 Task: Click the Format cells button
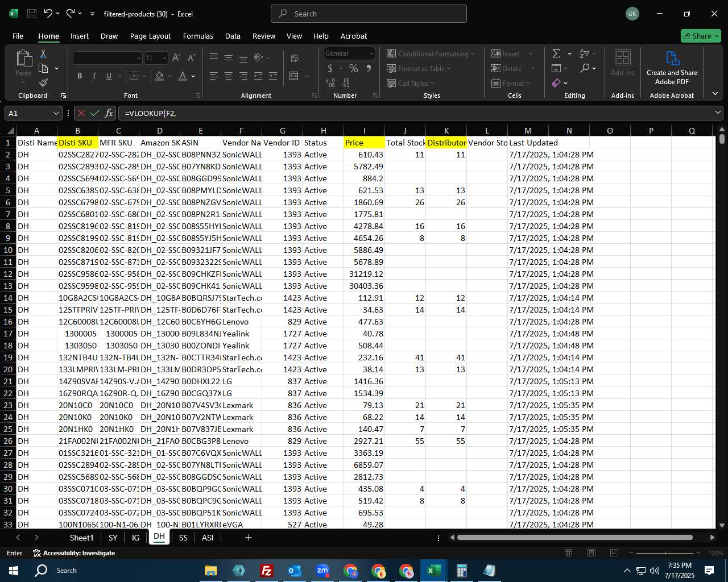[x=510, y=83]
